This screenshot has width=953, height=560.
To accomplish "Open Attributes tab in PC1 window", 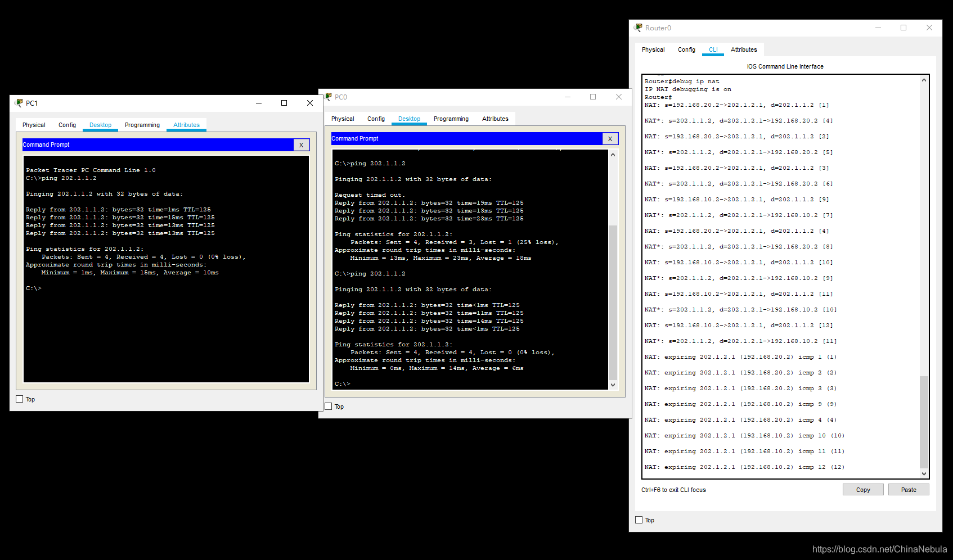I will 186,125.
